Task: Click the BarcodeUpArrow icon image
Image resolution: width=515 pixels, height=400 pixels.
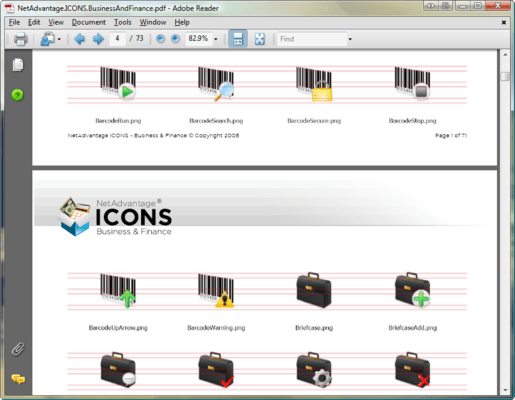Action: [118, 290]
